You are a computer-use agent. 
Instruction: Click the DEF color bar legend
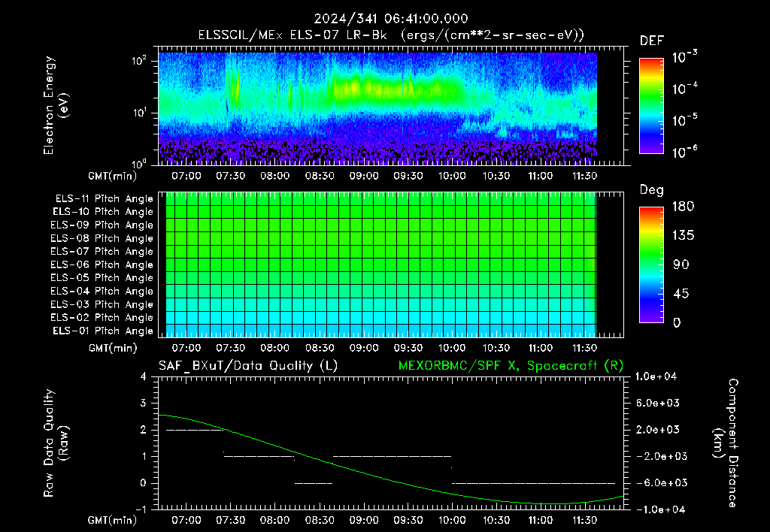coord(651,106)
